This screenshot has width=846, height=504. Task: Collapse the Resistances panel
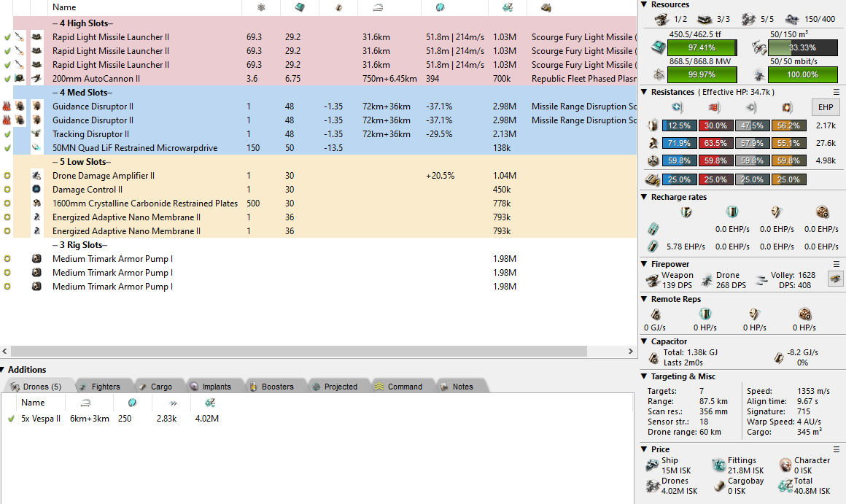pos(644,92)
